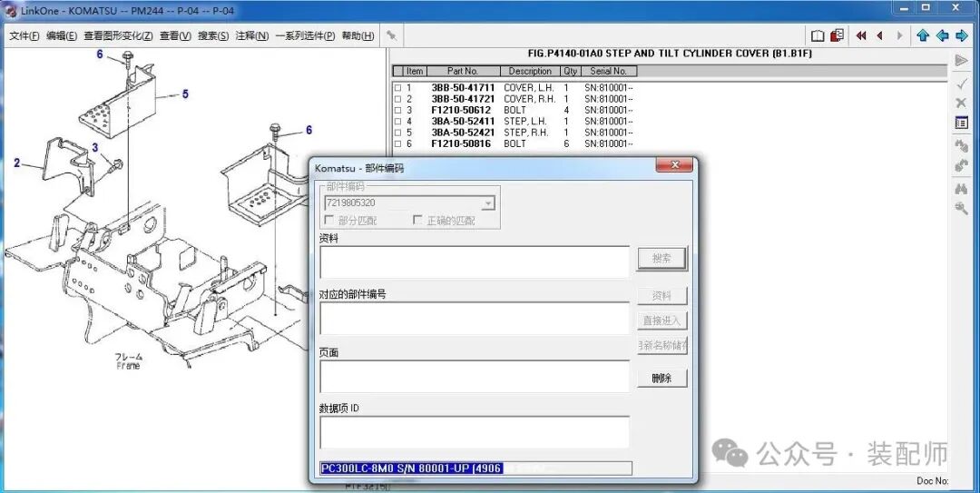Select part number 3BB-50-41711
980x493 pixels.
coord(463,88)
